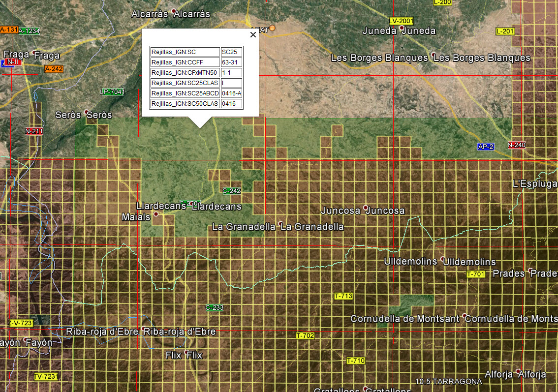
Task: Select the Riba-roja d'Ebre marker dot
Action: [143, 329]
